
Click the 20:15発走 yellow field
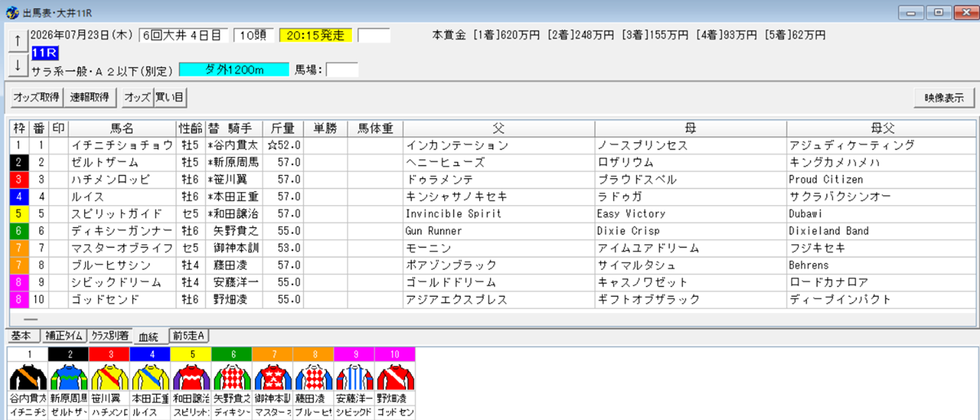[x=316, y=35]
